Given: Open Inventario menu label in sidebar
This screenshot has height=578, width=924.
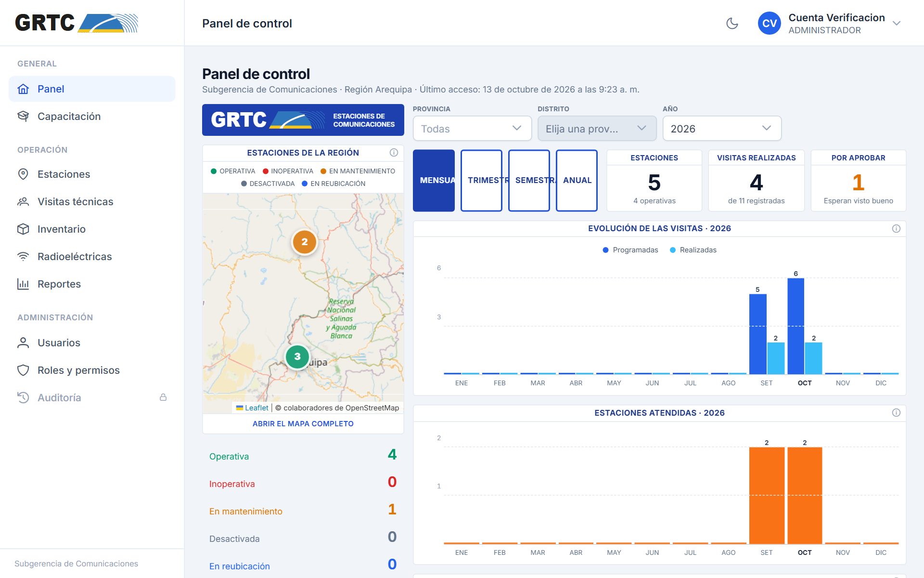Looking at the screenshot, I should (x=62, y=229).
